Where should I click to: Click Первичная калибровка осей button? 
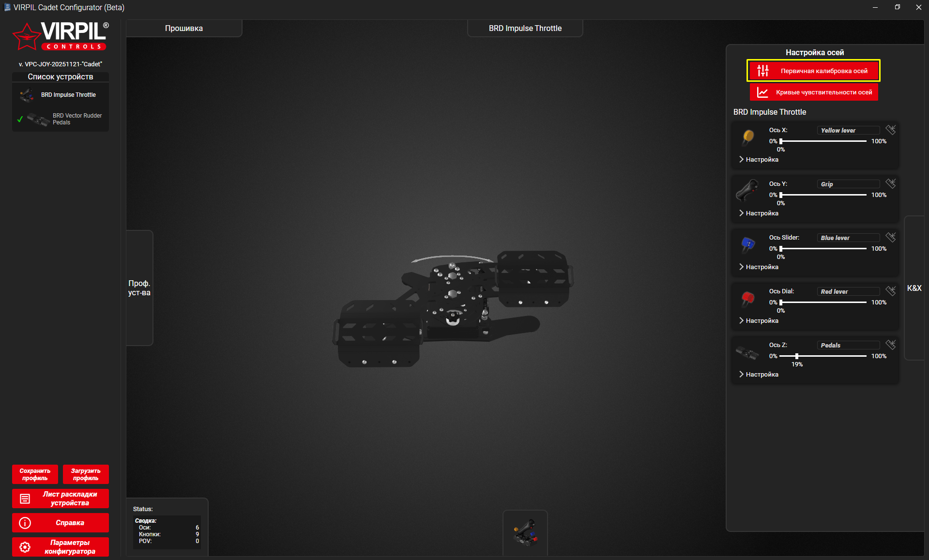[x=813, y=71]
